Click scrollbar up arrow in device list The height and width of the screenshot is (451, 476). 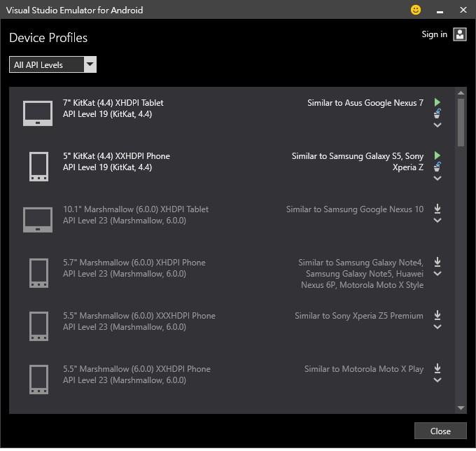tap(461, 93)
